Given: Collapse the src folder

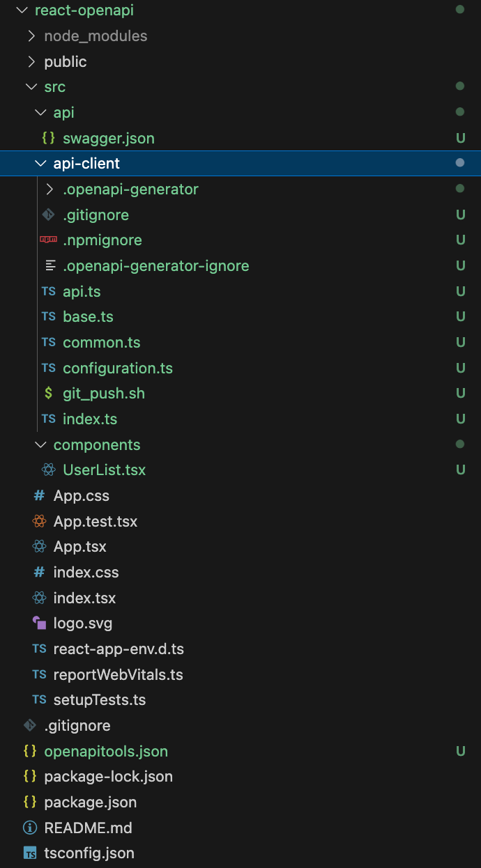Looking at the screenshot, I should [x=31, y=86].
